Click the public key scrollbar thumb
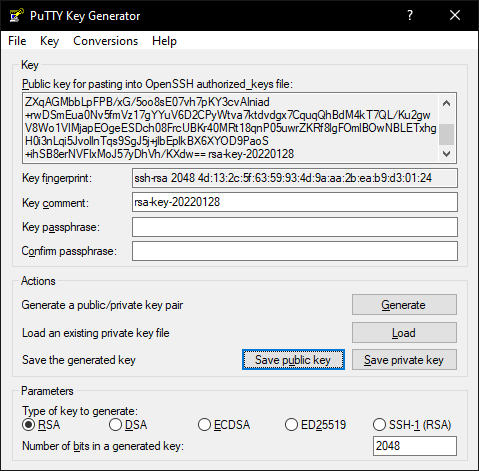The image size is (479, 471). point(447,134)
